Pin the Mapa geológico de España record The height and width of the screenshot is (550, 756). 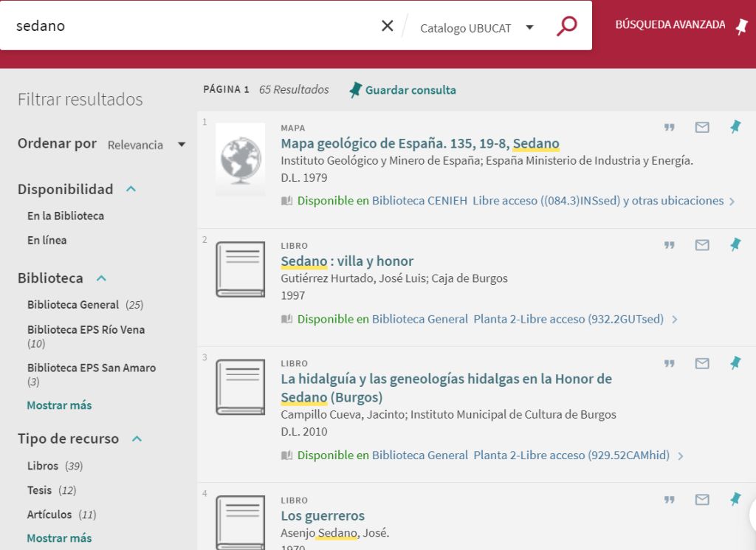click(x=735, y=127)
